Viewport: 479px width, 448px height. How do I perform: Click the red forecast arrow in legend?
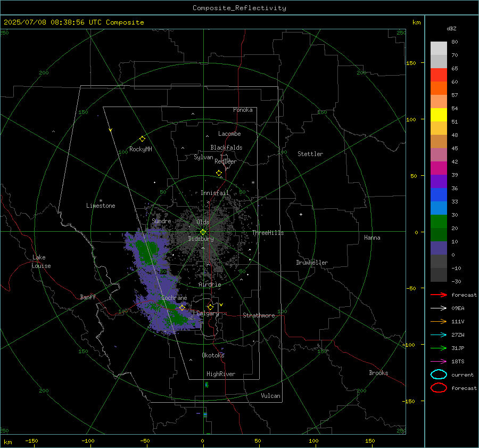[439, 295]
